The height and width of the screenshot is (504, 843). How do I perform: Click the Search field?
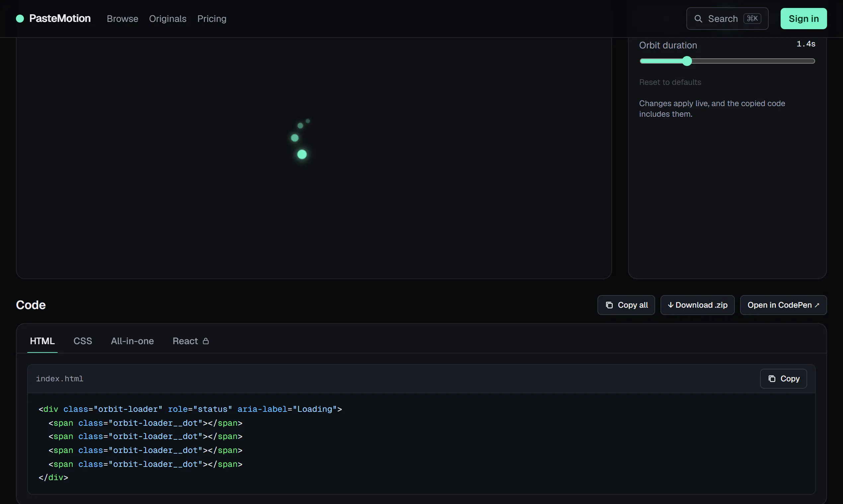[727, 19]
